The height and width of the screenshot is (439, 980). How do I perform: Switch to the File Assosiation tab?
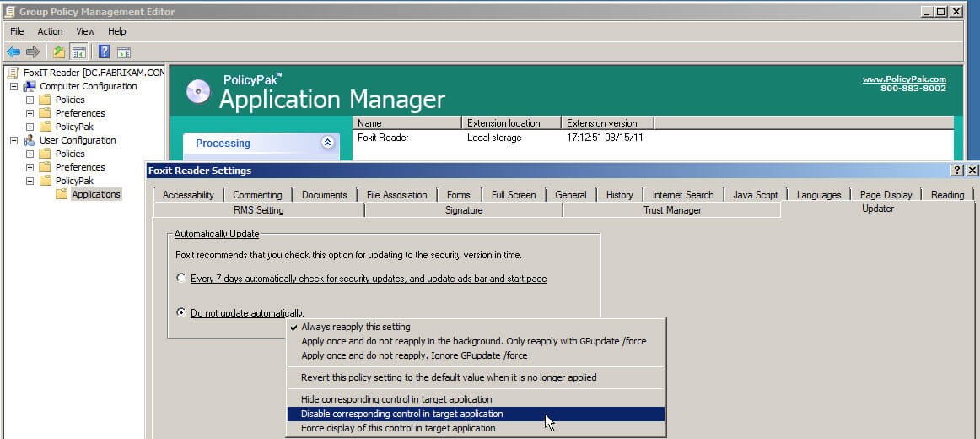(x=397, y=195)
